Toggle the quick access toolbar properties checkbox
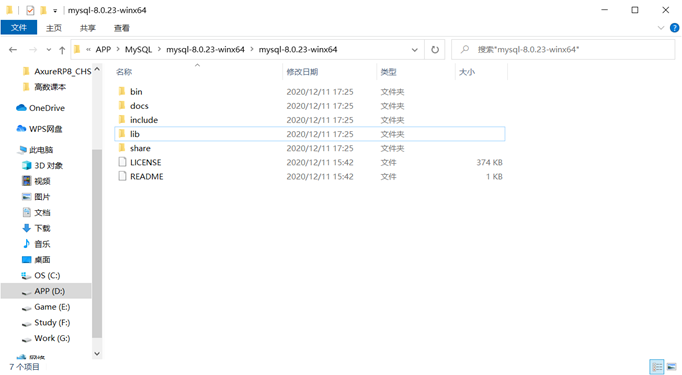Image resolution: width=682 pixels, height=375 pixels. pos(30,10)
